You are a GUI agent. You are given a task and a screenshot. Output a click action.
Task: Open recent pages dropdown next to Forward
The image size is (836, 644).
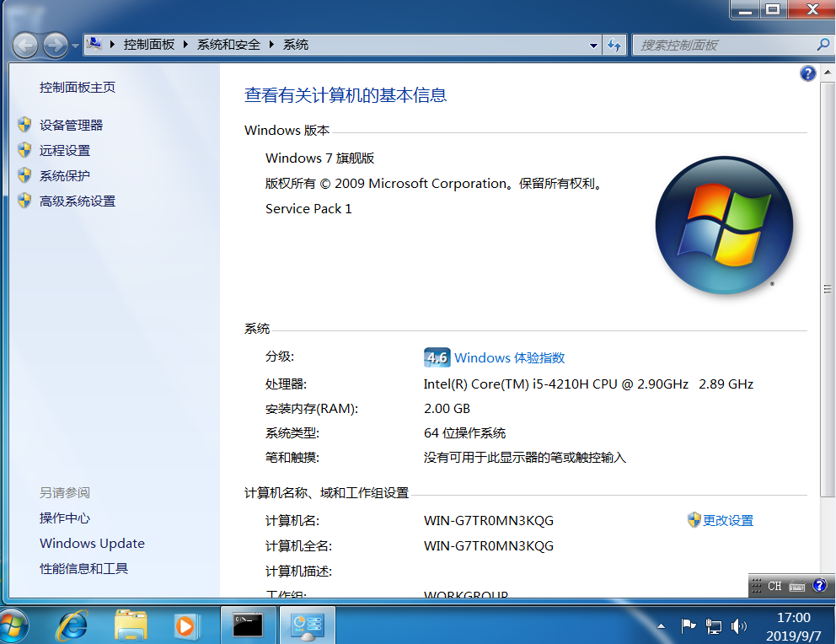tap(75, 46)
